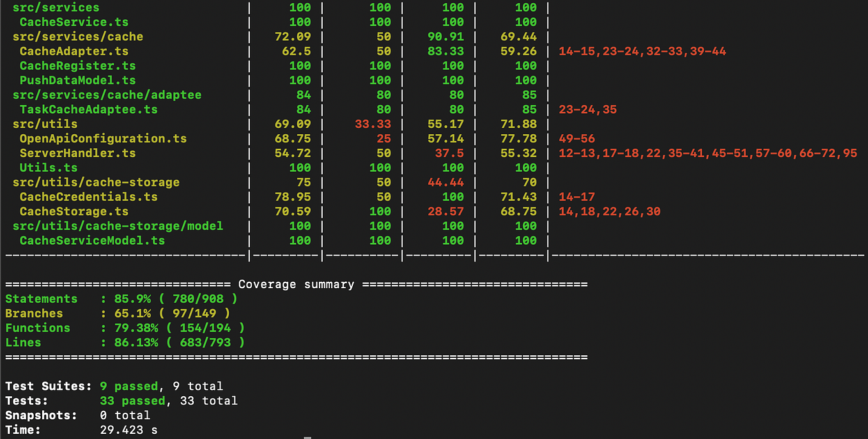Select the CacheAdapter.ts file entry

pos(72,51)
